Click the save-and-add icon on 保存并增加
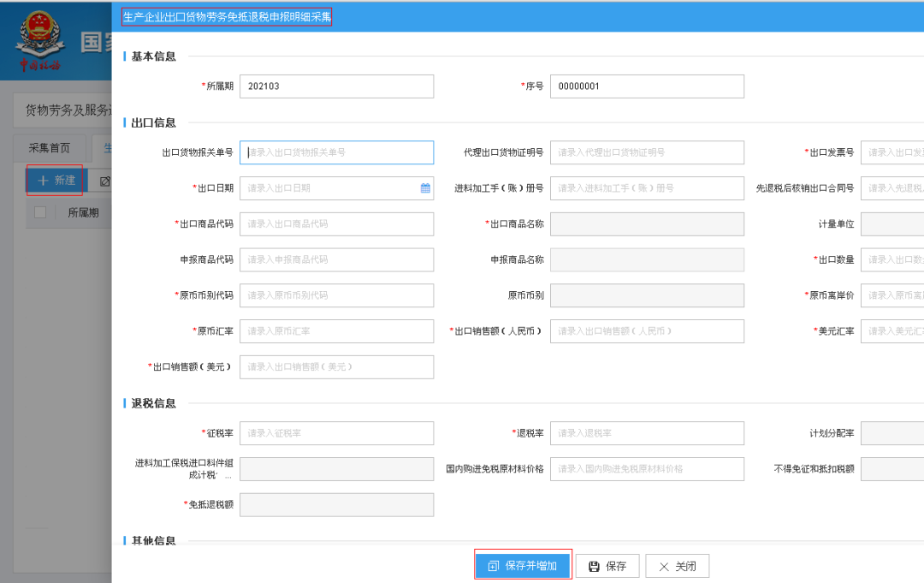 coord(494,565)
